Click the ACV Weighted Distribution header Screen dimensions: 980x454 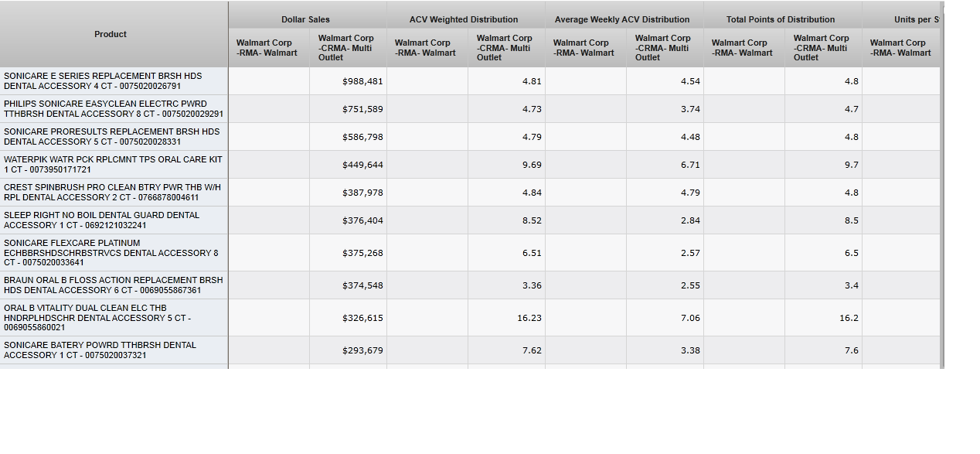464,19
